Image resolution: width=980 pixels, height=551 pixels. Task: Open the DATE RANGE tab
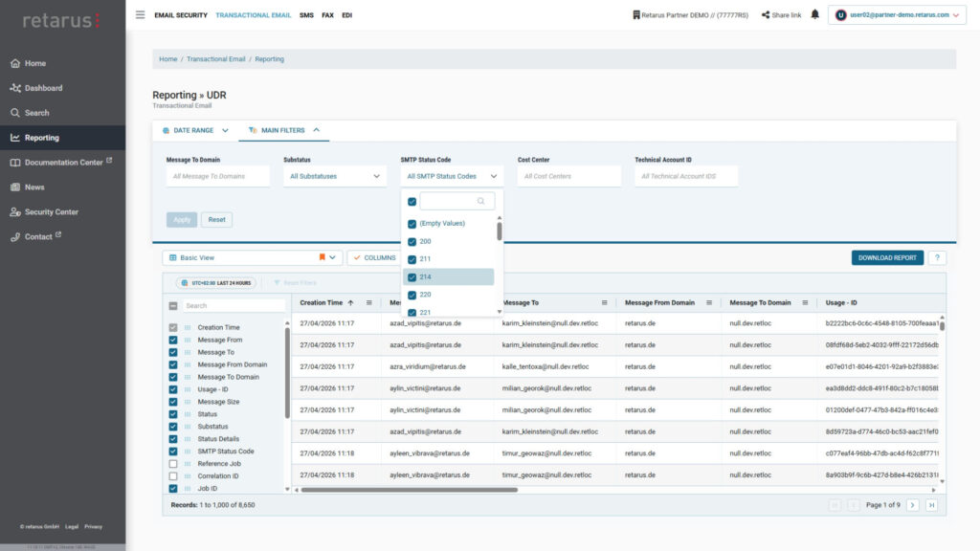tap(195, 130)
